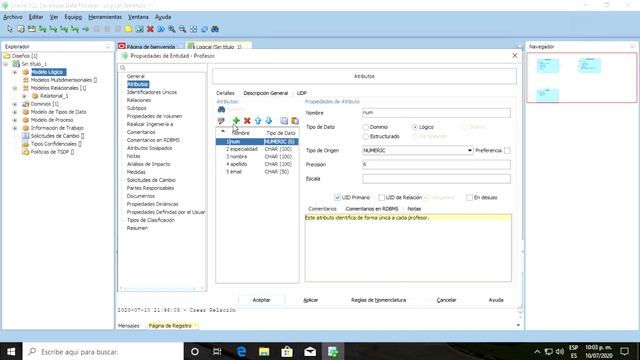Open the Tipo de Origen NUMERIC dropdown

point(469,151)
